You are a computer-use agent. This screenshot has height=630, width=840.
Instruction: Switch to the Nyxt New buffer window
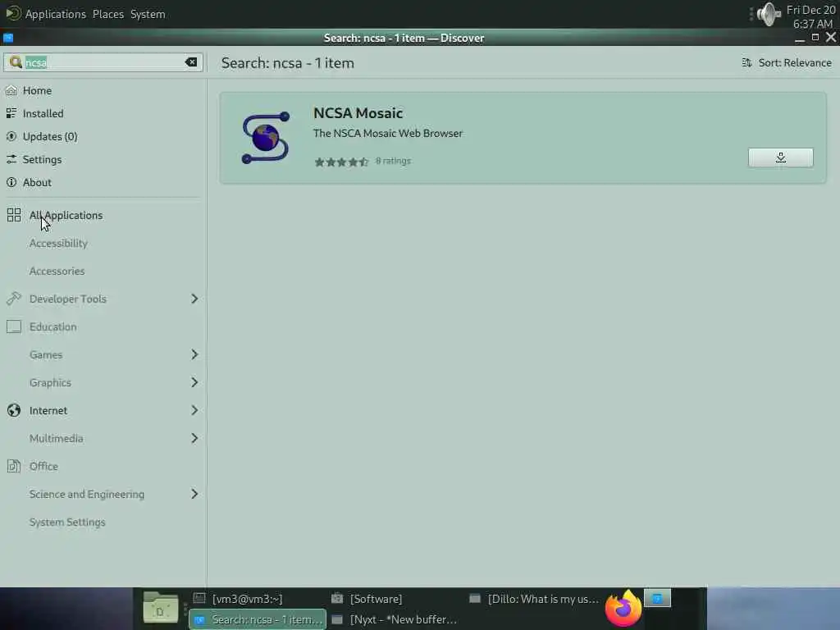coord(395,619)
